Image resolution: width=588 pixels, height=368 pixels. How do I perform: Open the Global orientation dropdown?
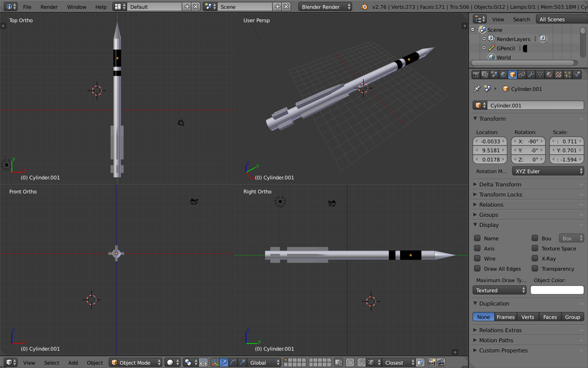(263, 362)
